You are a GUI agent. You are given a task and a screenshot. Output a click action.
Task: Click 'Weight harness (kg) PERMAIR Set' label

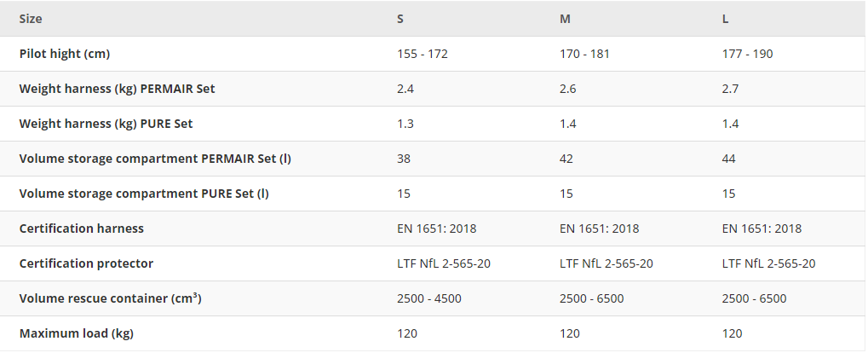pyautogui.click(x=117, y=89)
